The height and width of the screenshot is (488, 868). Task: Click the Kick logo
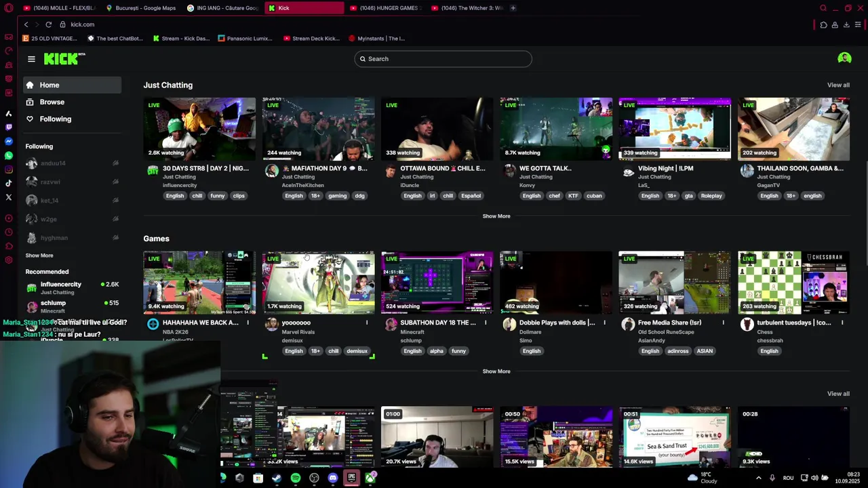point(64,59)
